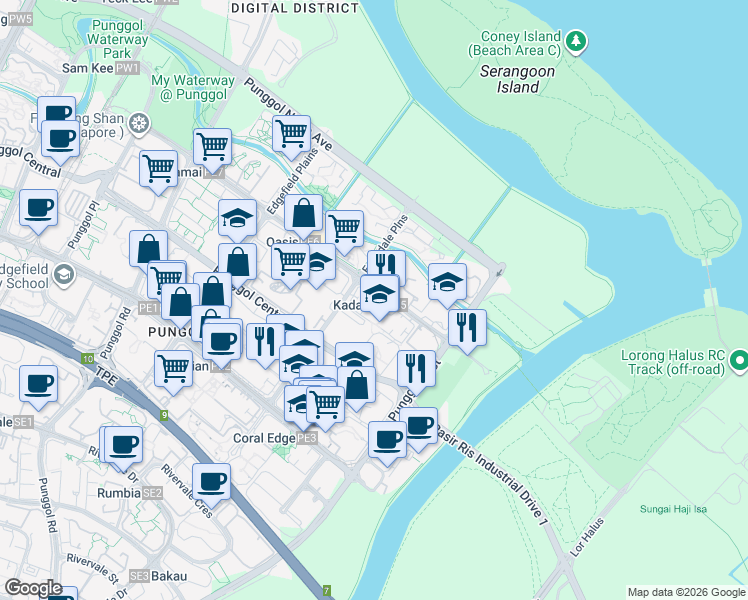
Task: Click the Bakau SE3 station label
Action: click(x=158, y=576)
